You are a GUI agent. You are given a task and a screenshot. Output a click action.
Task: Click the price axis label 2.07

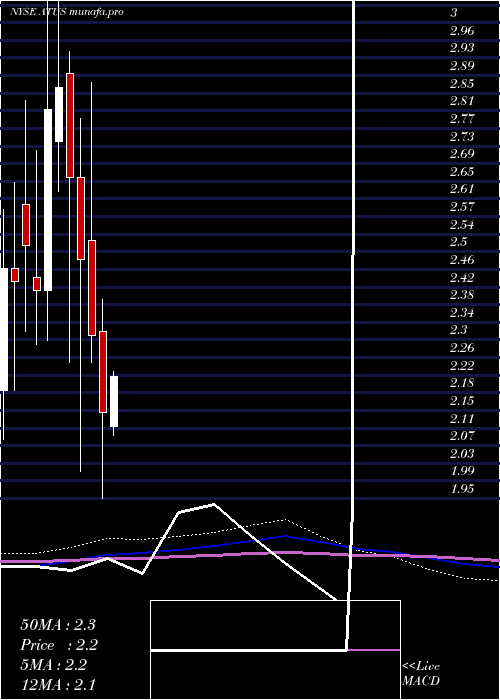(462, 436)
